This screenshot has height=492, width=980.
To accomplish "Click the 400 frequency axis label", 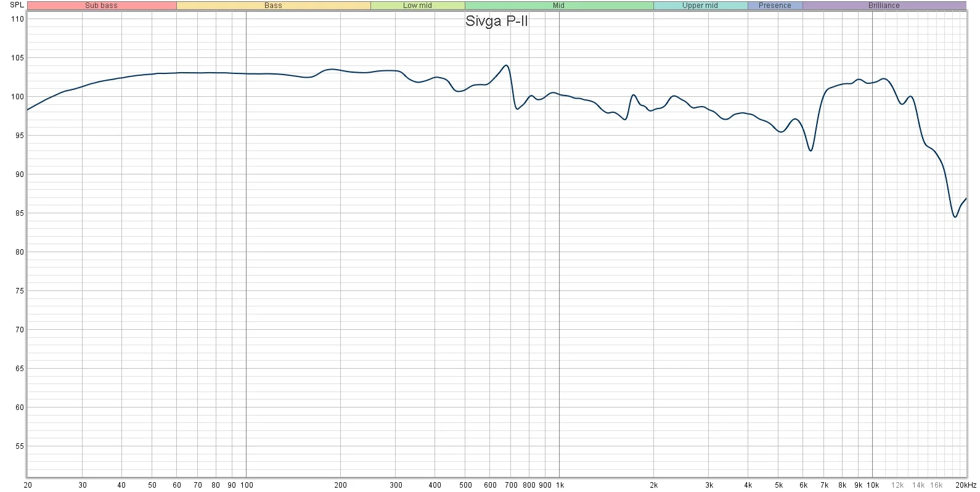I will (x=435, y=485).
